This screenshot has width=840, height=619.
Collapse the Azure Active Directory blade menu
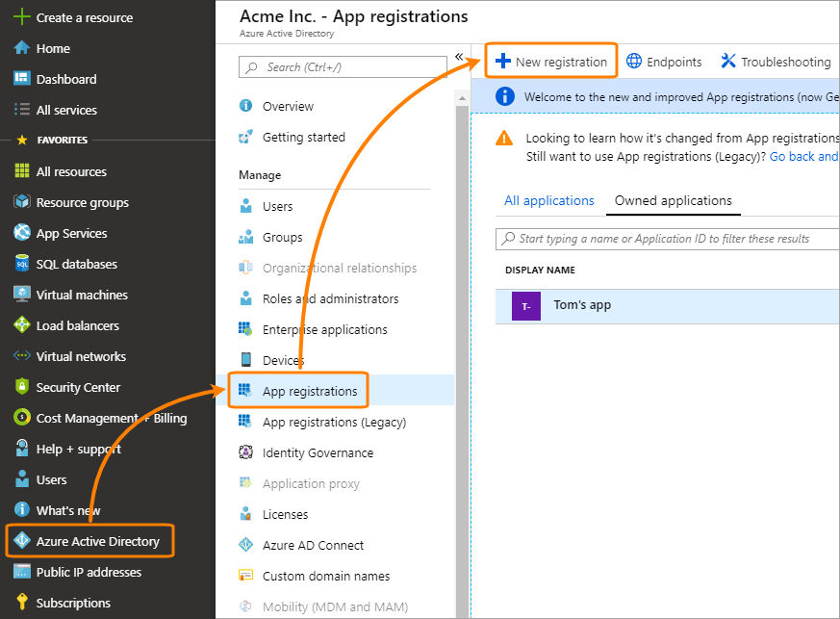[x=459, y=57]
